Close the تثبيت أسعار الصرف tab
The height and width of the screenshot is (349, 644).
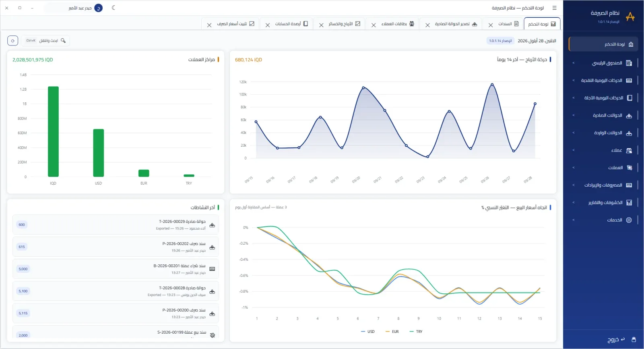[209, 25]
